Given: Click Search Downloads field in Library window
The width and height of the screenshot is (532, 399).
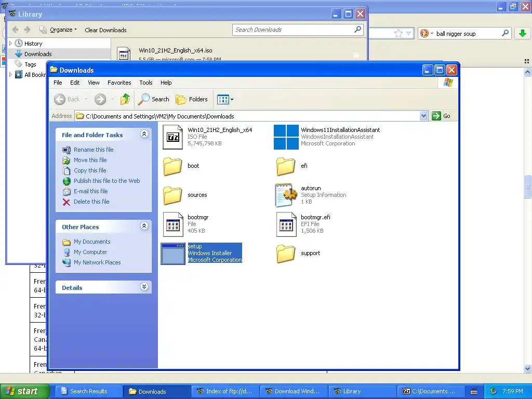Looking at the screenshot, I should pyautogui.click(x=294, y=30).
